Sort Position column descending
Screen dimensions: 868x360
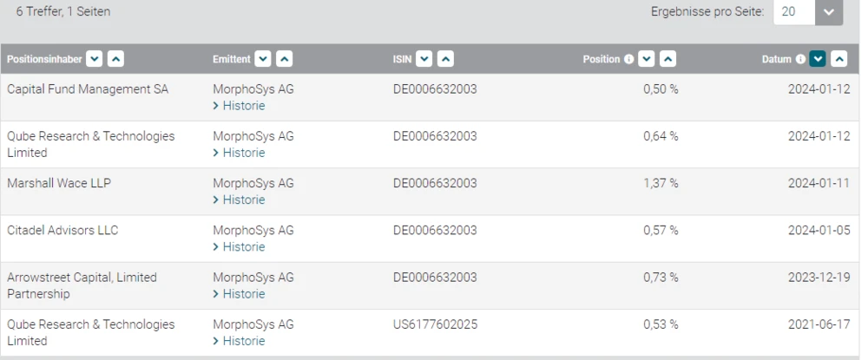646,59
